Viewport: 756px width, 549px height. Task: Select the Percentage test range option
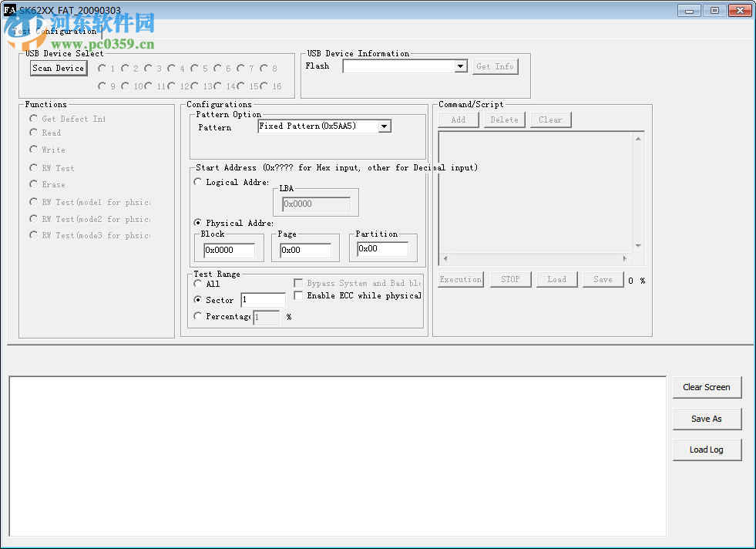(x=198, y=316)
